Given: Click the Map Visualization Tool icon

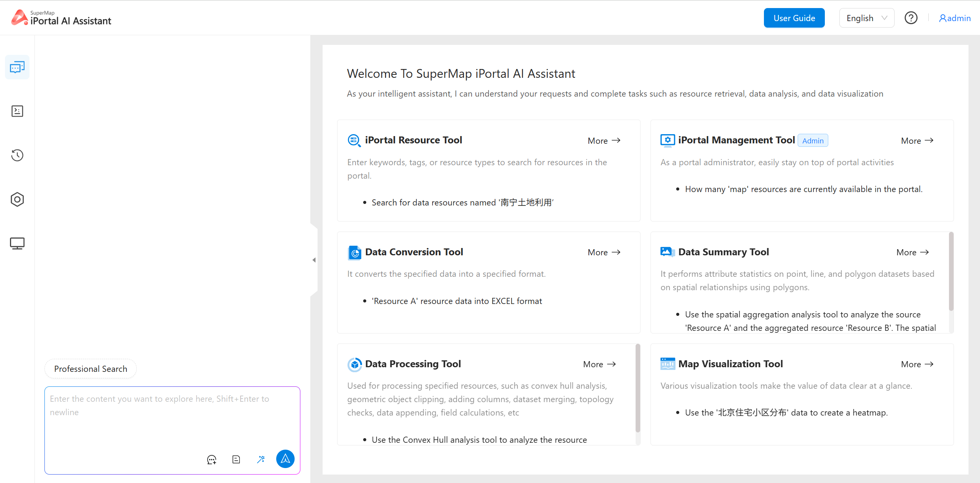Looking at the screenshot, I should click(667, 364).
